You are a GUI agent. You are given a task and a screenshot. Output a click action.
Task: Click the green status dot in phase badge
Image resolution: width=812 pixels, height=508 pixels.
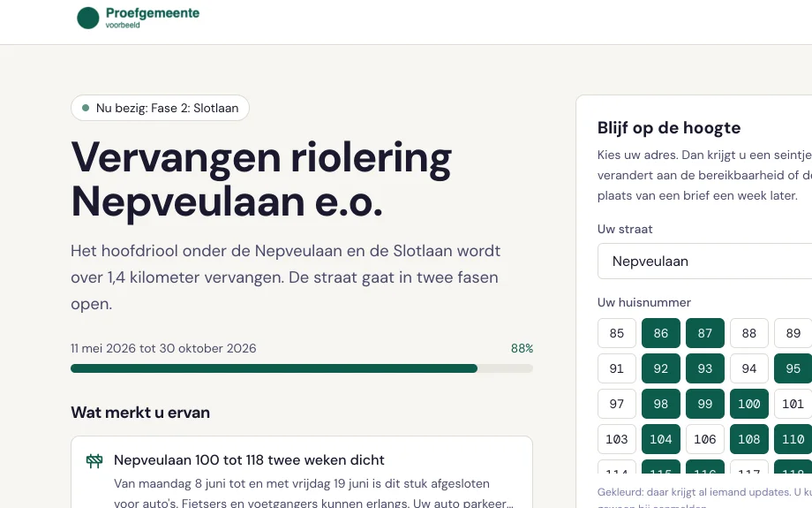point(86,108)
